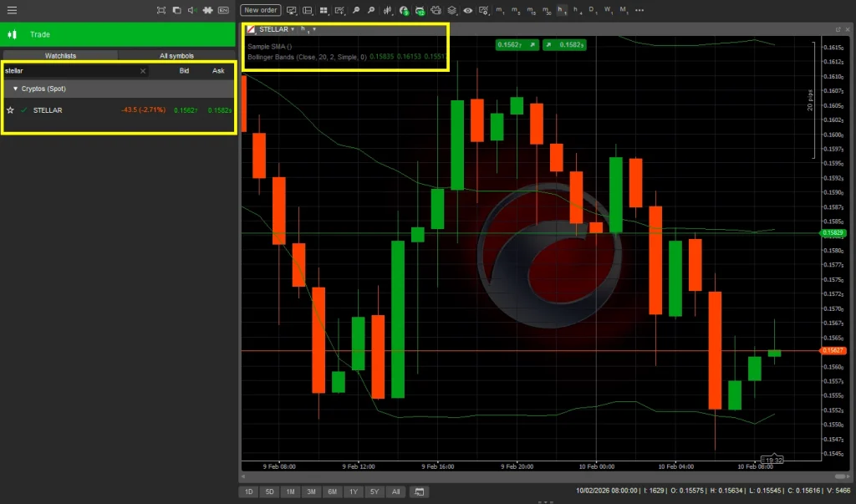The width and height of the screenshot is (856, 504).
Task: Switch to the All symbols tab
Action: point(177,55)
